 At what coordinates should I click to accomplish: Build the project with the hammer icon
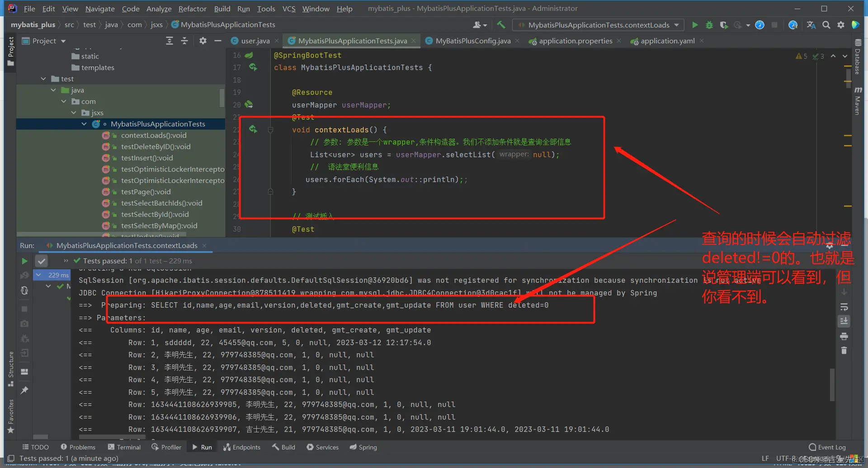[501, 25]
